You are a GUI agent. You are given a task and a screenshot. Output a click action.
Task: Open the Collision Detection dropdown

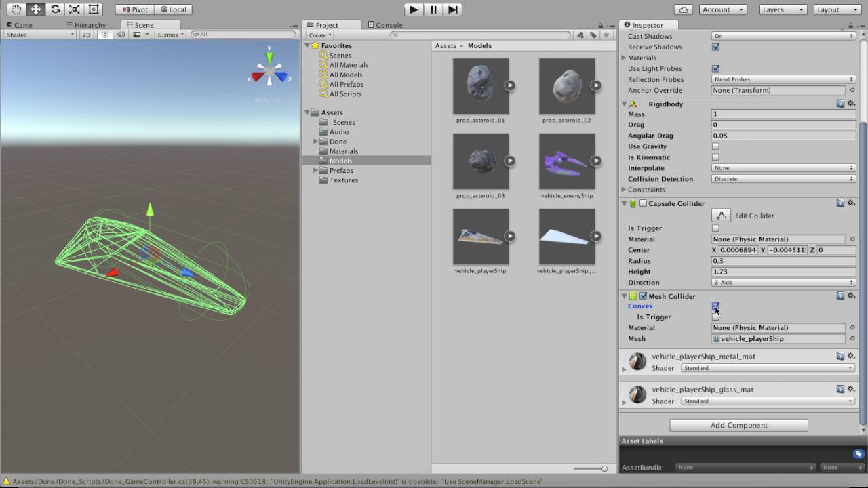click(x=783, y=178)
